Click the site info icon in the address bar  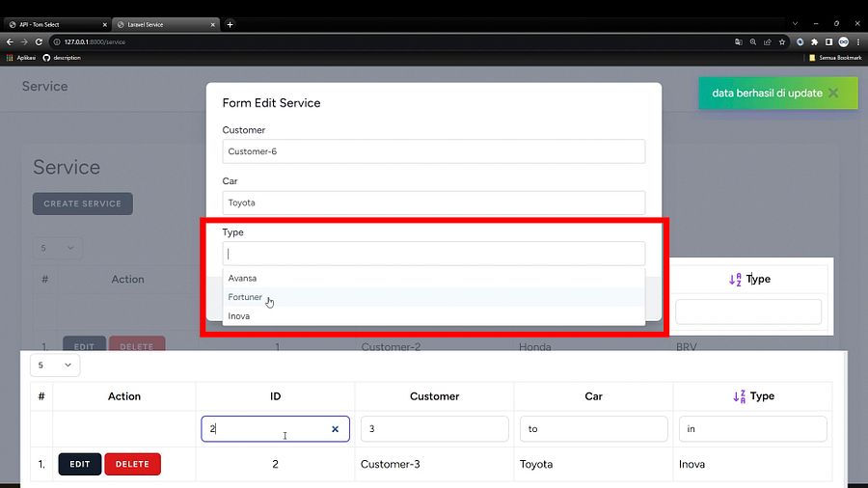click(57, 42)
